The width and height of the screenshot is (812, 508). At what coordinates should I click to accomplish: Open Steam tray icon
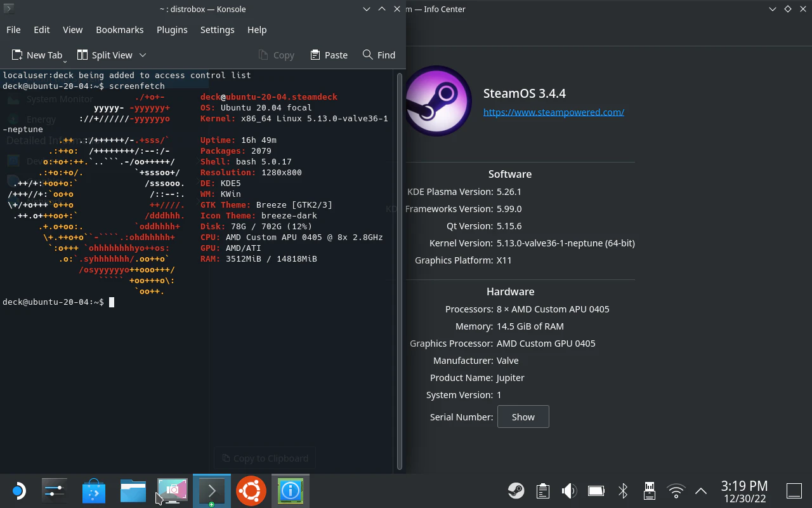(x=516, y=491)
